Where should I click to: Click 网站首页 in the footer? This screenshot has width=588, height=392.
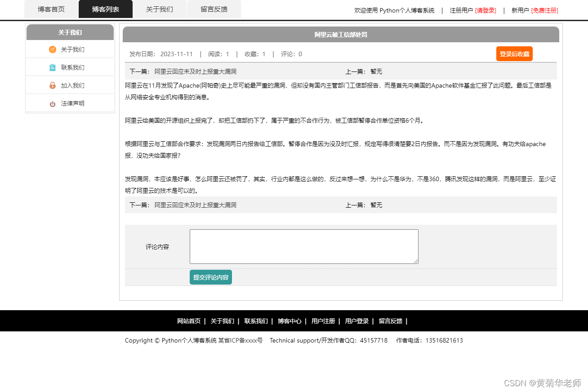pyautogui.click(x=189, y=321)
